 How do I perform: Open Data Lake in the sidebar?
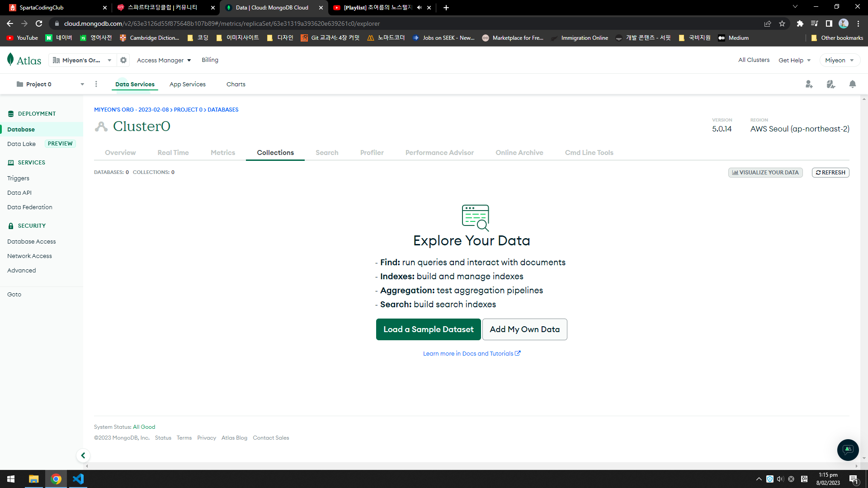pyautogui.click(x=21, y=144)
